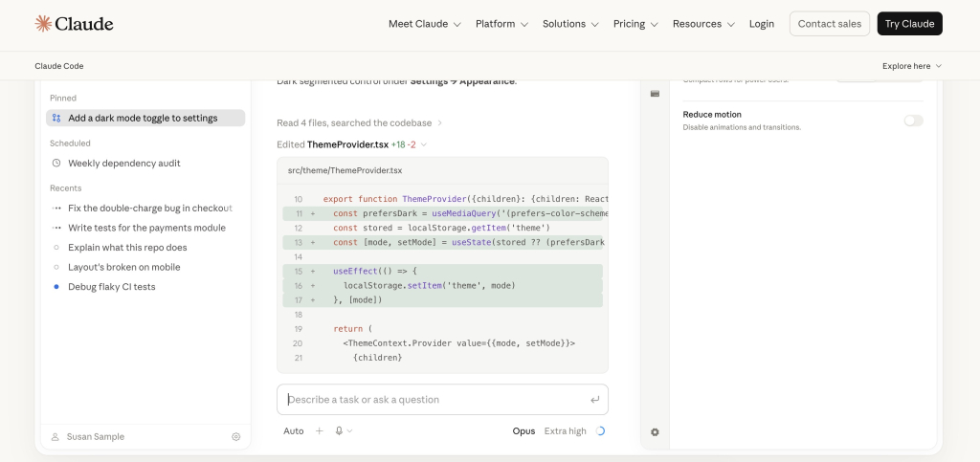Collapse the Edited ThemeProvider.tsx diff chevron
980x462 pixels.
[x=424, y=144]
